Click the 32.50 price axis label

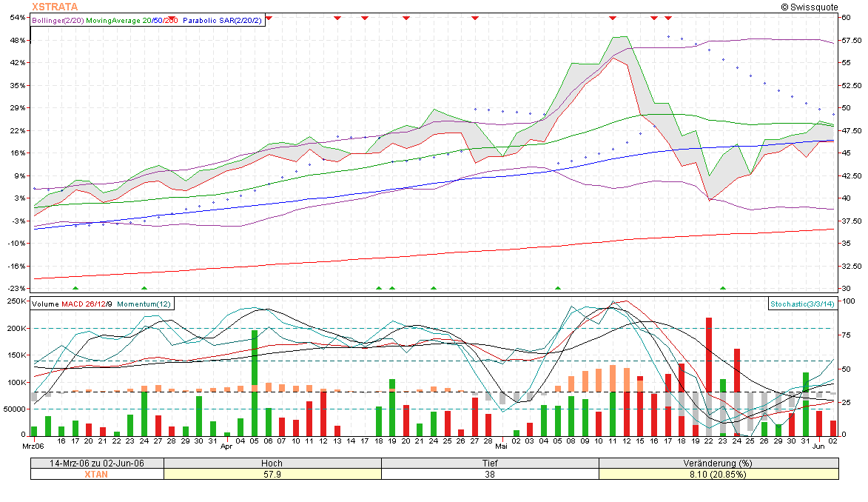click(852, 266)
